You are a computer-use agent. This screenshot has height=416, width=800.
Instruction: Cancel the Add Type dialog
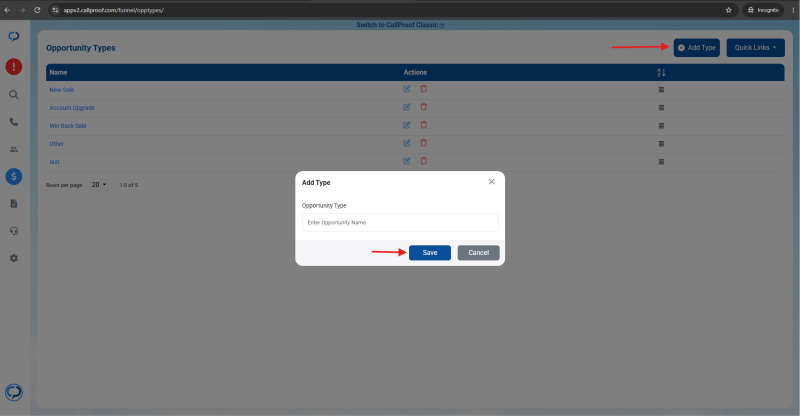(479, 253)
